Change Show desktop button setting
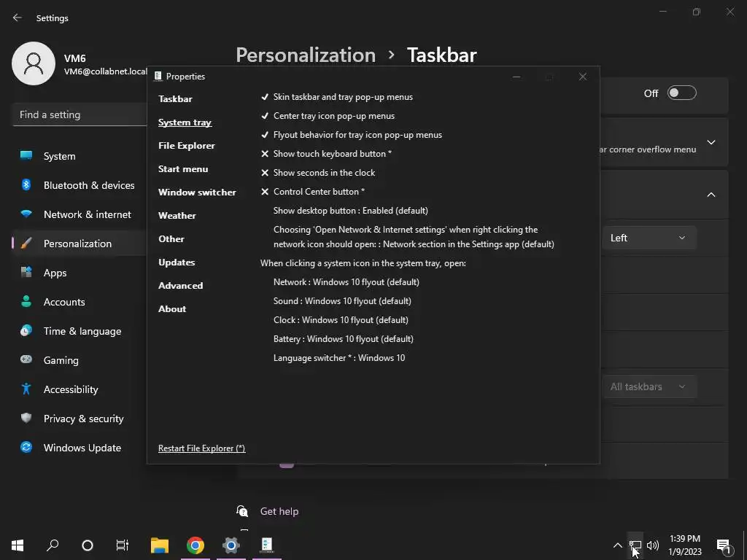The image size is (747, 560). (x=351, y=211)
